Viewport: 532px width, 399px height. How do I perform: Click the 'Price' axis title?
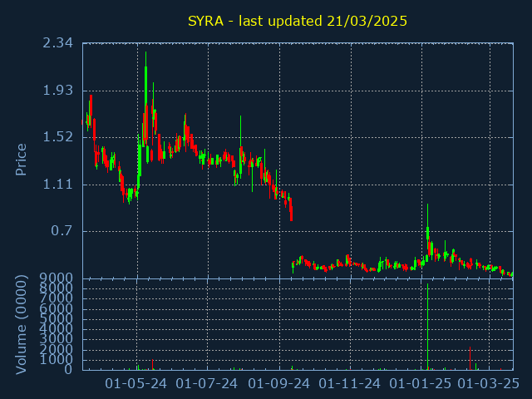pyautogui.click(x=21, y=160)
